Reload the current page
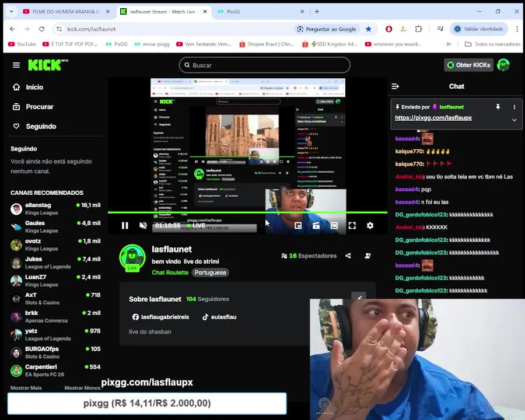Image resolution: width=525 pixels, height=420 pixels. click(41, 29)
